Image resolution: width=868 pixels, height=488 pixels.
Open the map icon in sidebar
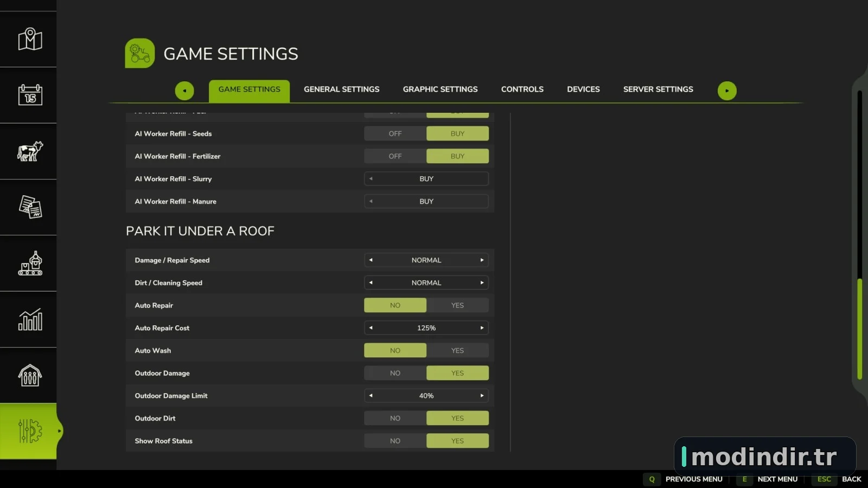pyautogui.click(x=30, y=39)
